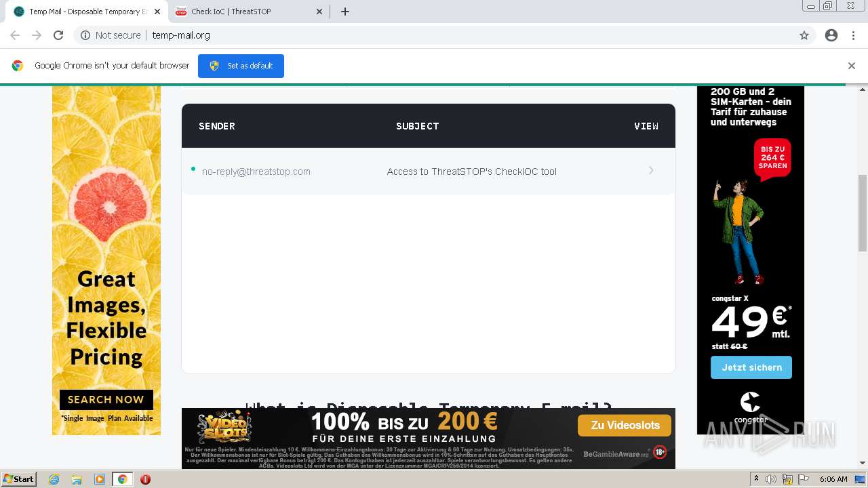
Task: Click the 6:06 AM taskbar clock
Action: (x=833, y=479)
